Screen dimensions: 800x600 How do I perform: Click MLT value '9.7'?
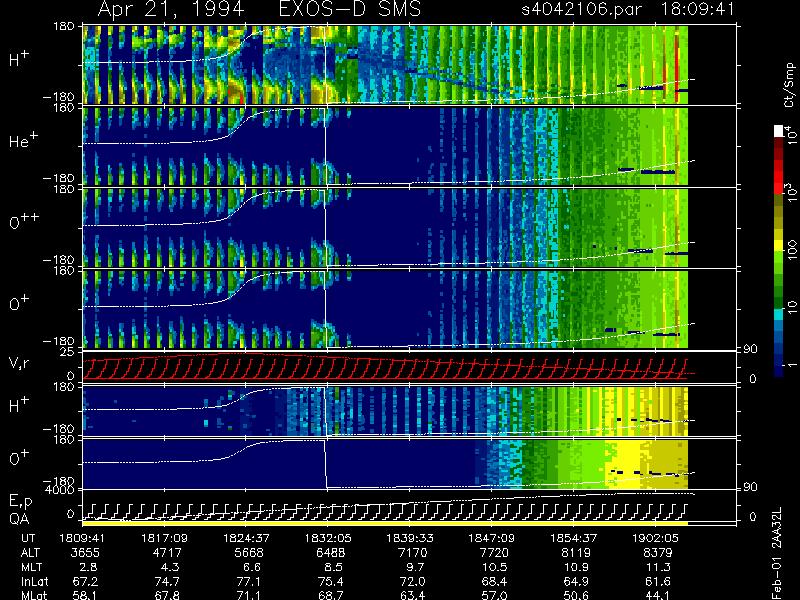pos(415,567)
